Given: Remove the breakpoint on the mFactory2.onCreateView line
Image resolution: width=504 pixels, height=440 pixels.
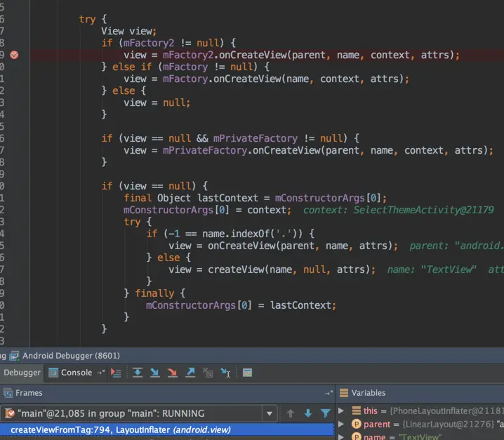Looking at the screenshot, I should pos(14,55).
